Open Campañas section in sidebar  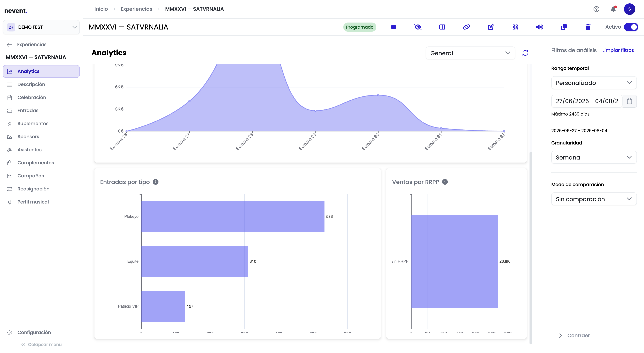point(41,176)
